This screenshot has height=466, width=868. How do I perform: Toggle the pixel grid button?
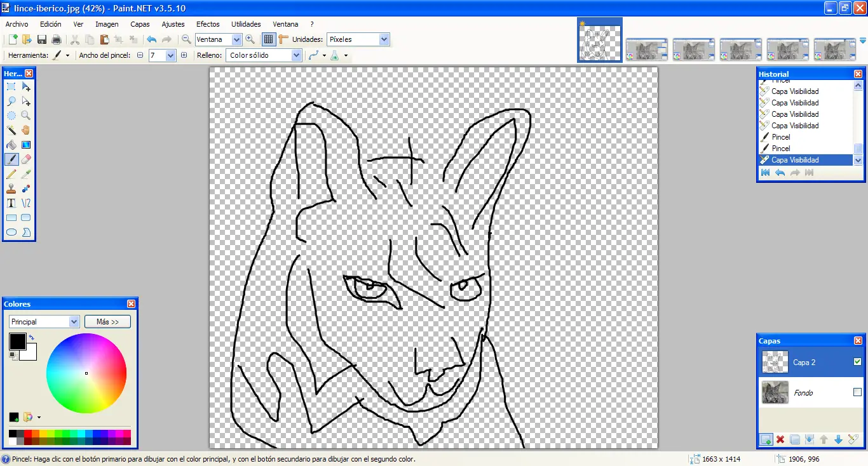tap(269, 39)
